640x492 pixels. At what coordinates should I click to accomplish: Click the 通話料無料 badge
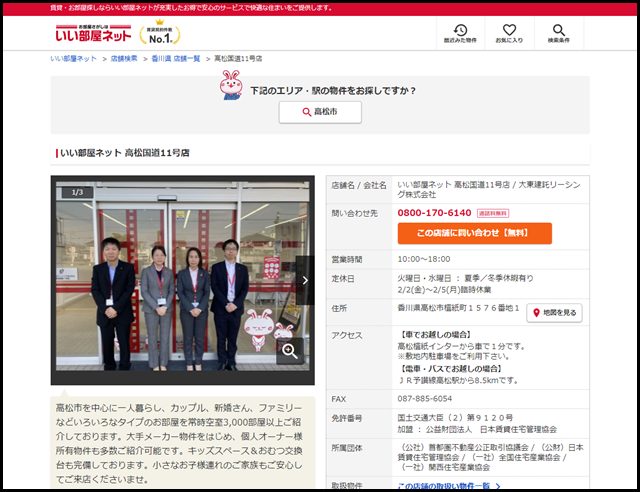click(493, 213)
